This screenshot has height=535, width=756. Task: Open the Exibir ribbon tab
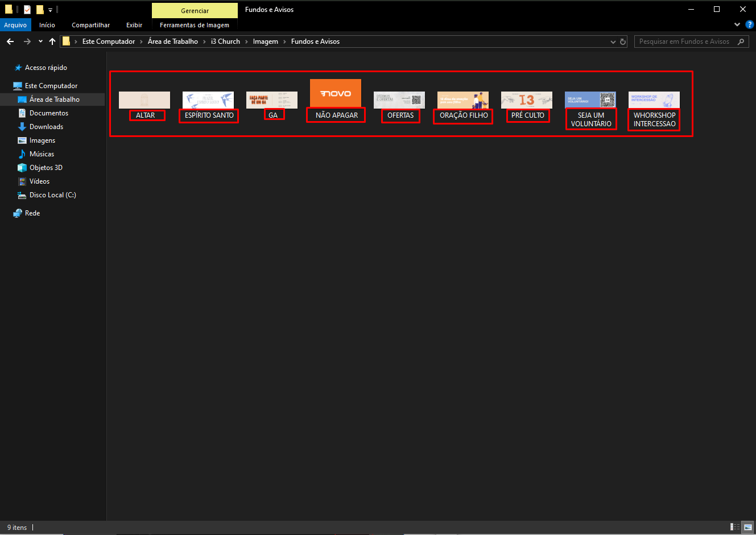134,25
